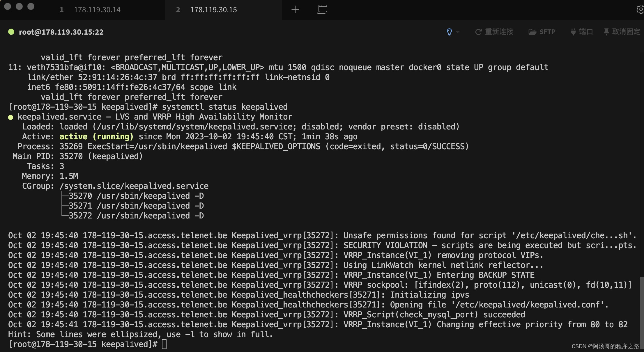Click the terminal cursor at the prompt
This screenshot has width=644, height=352.
(x=164, y=344)
